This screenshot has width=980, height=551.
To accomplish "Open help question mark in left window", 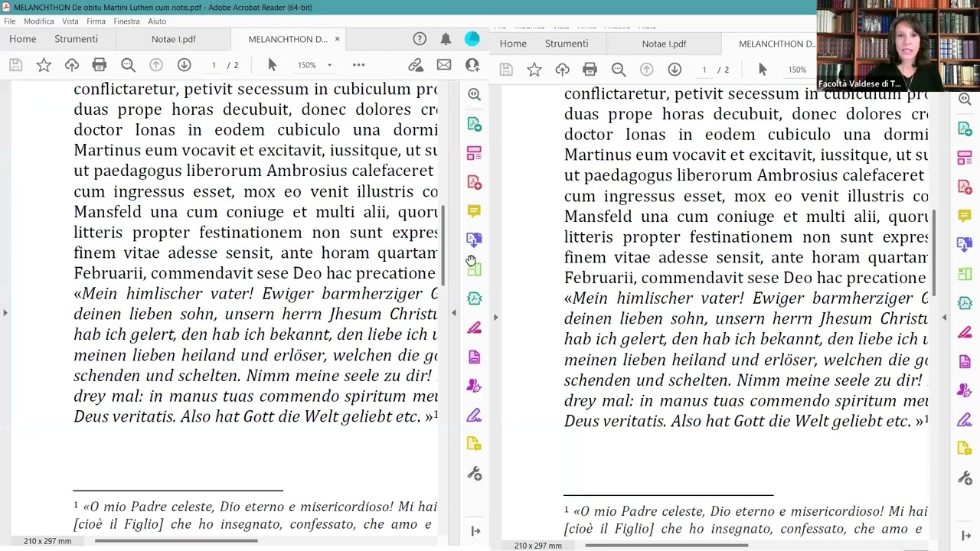I will click(x=420, y=39).
